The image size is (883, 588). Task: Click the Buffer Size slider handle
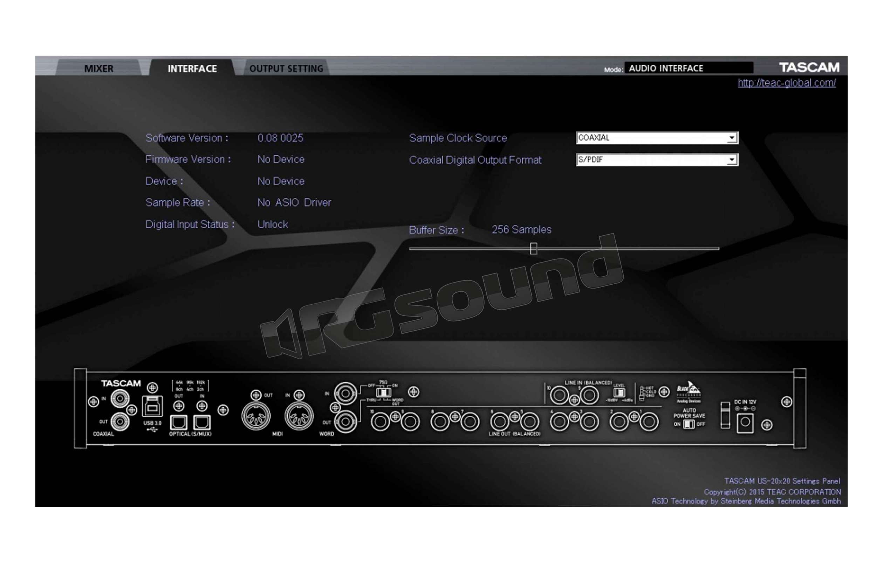tap(533, 248)
